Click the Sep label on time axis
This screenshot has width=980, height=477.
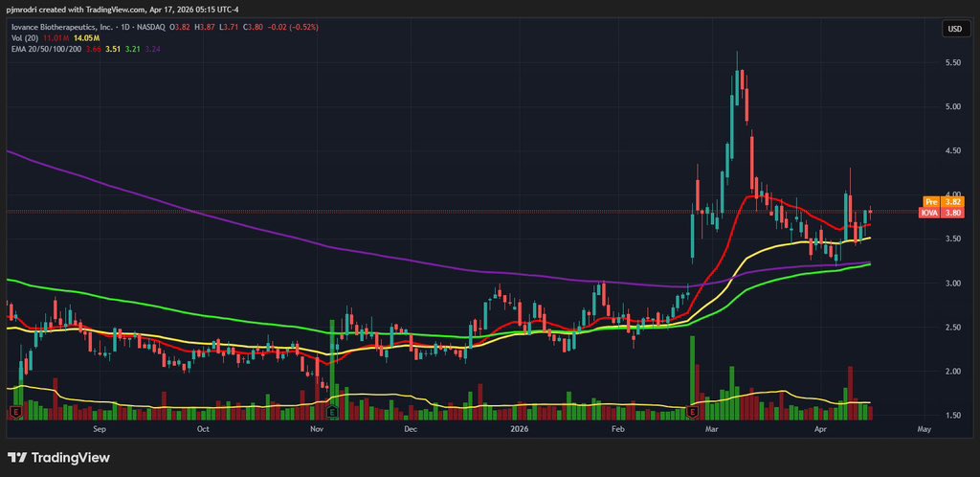(x=100, y=429)
